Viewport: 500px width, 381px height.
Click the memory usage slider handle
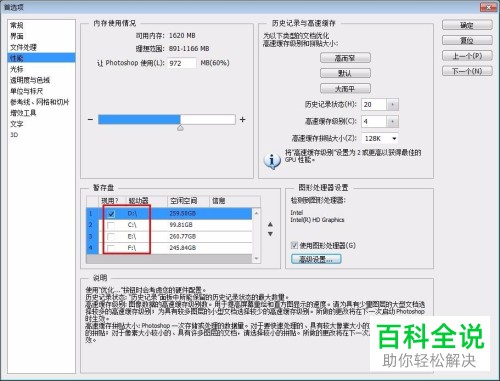tap(180, 128)
